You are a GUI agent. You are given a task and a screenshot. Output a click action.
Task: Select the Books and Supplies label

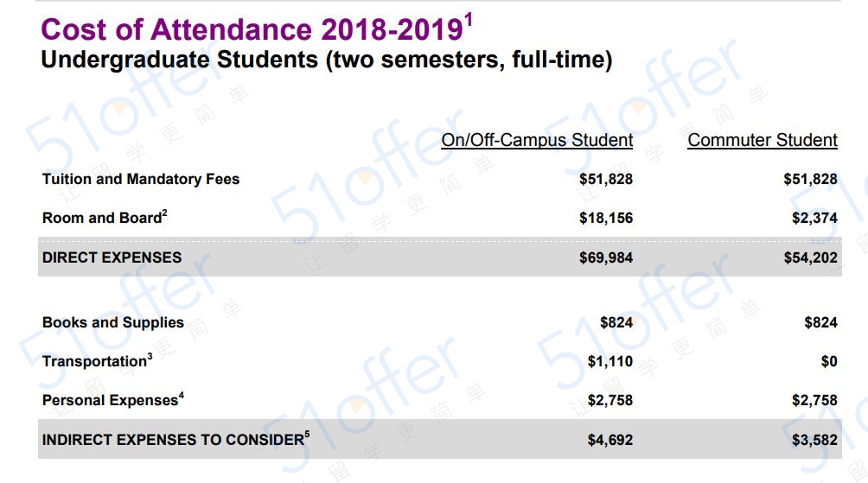coord(113,322)
